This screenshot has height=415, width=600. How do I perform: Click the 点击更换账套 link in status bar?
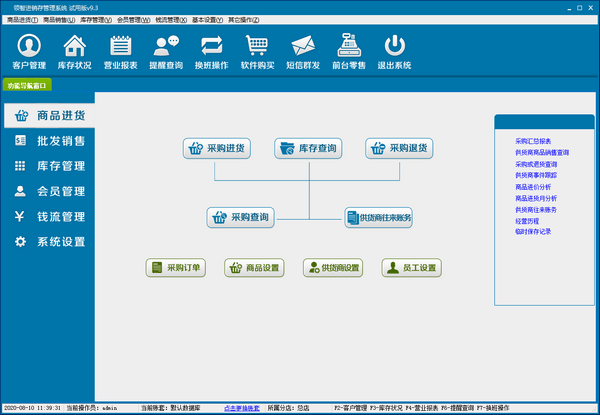[241, 408]
